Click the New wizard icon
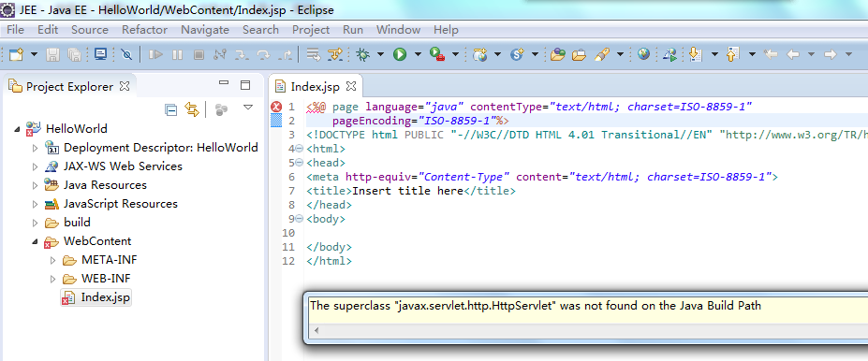This screenshot has width=868, height=361. click(16, 54)
